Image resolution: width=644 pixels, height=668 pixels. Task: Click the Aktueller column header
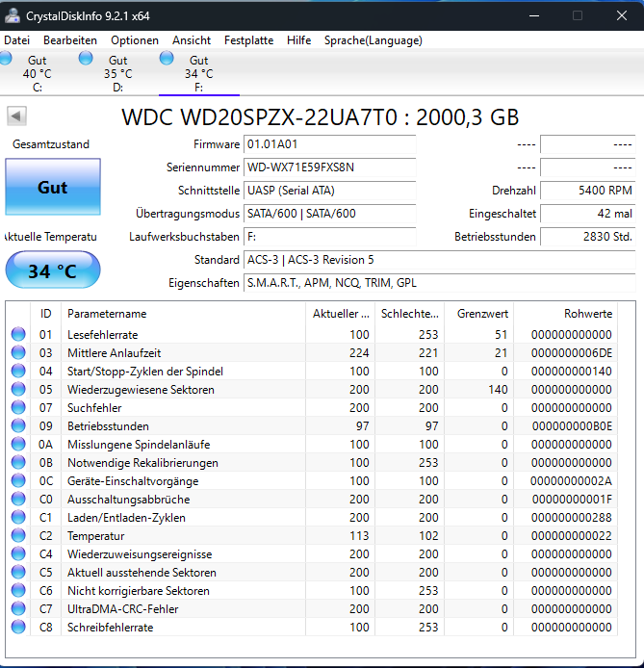pyautogui.click(x=341, y=314)
